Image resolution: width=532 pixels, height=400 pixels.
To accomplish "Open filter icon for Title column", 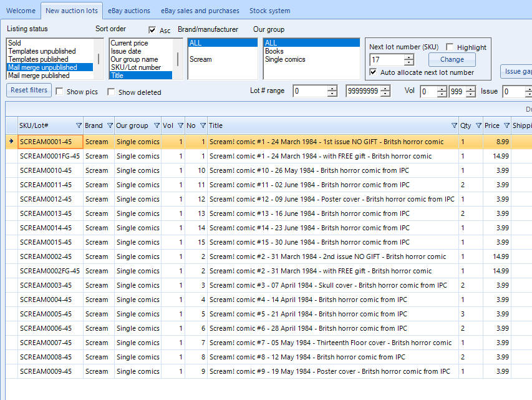I will (x=454, y=125).
